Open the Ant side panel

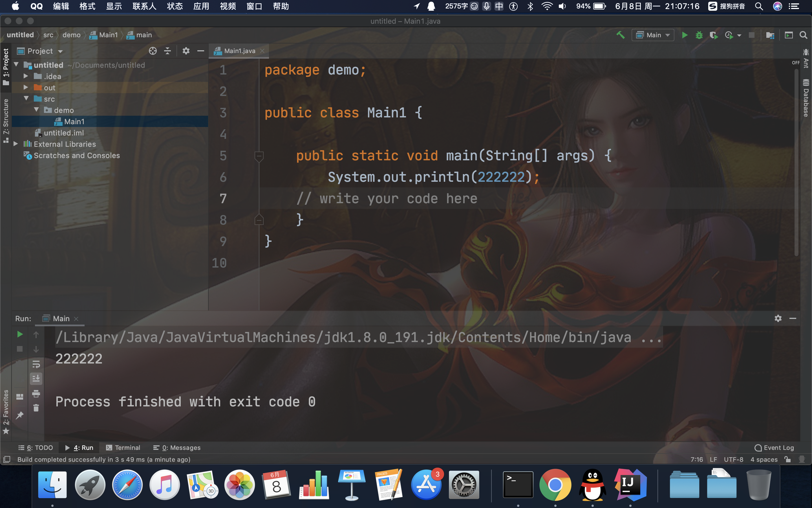click(x=806, y=58)
